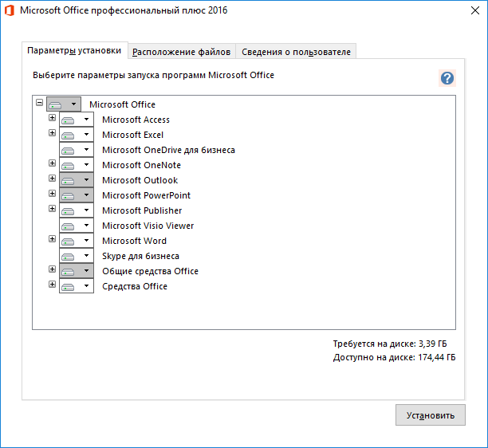Click the drive icon for Skype для бизнеса
The width and height of the screenshot is (488, 448).
[x=69, y=256]
